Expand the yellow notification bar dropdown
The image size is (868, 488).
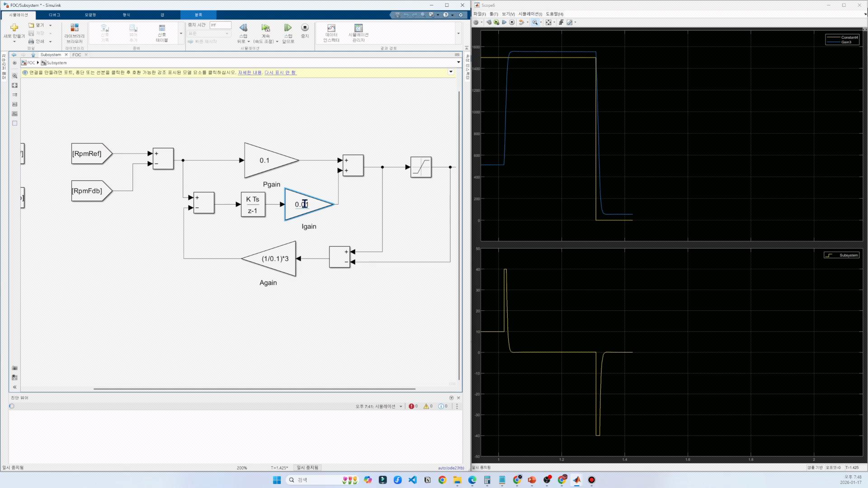pyautogui.click(x=451, y=72)
